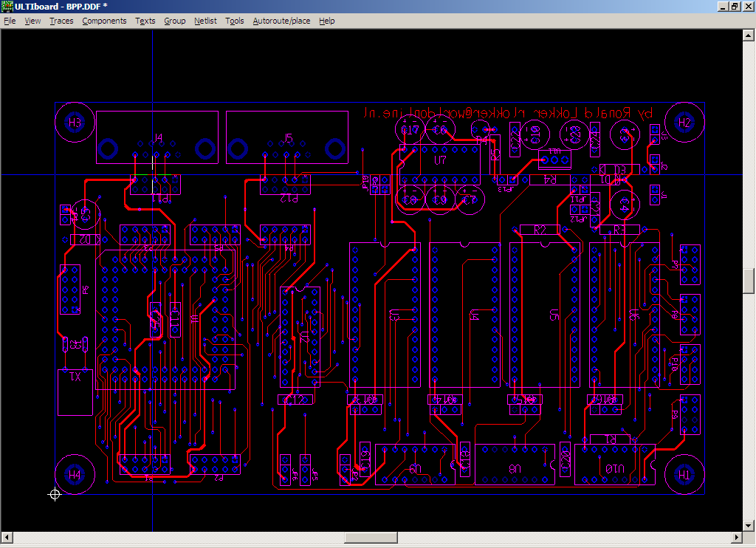Screen dimensions: 756x548
Task: Open the File menu
Action: (10, 21)
